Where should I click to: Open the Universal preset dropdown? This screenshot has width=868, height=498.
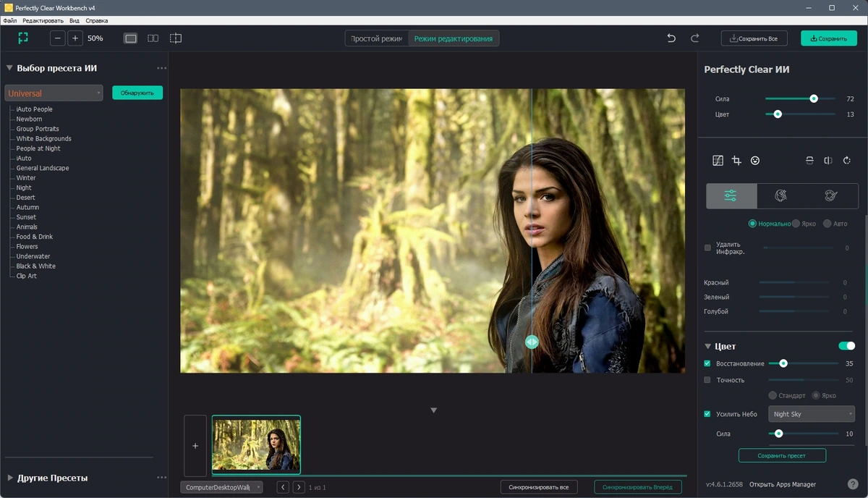pos(54,93)
